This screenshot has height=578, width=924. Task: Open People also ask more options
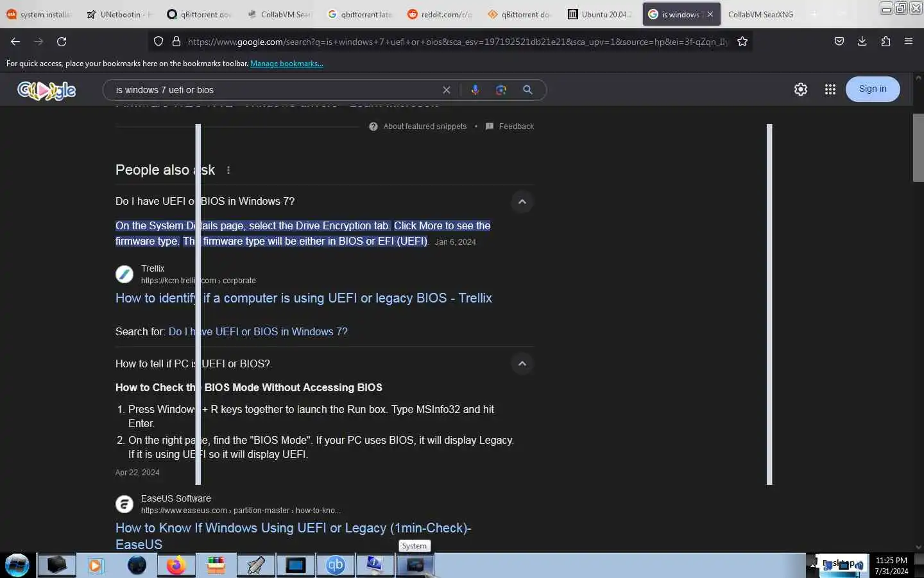click(x=228, y=170)
